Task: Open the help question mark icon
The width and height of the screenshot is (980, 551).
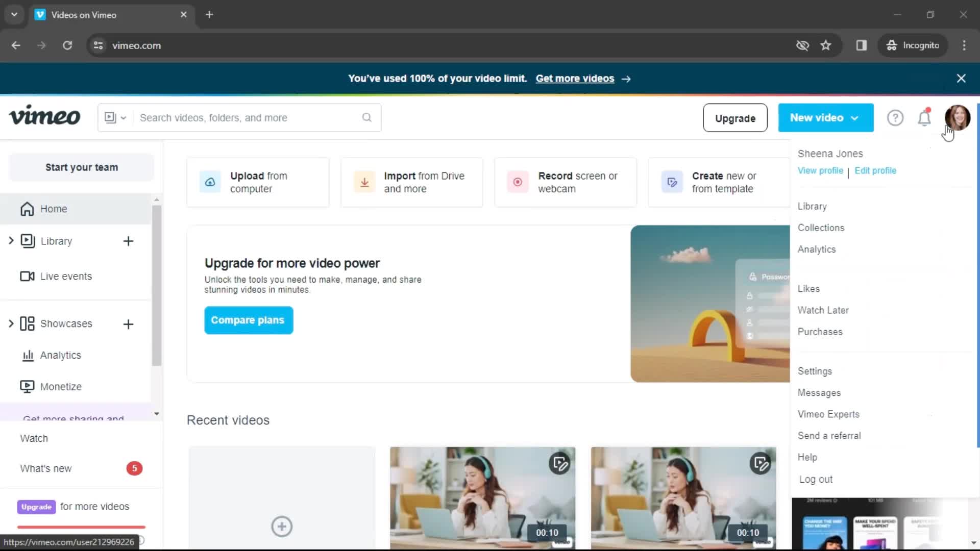Action: point(895,118)
